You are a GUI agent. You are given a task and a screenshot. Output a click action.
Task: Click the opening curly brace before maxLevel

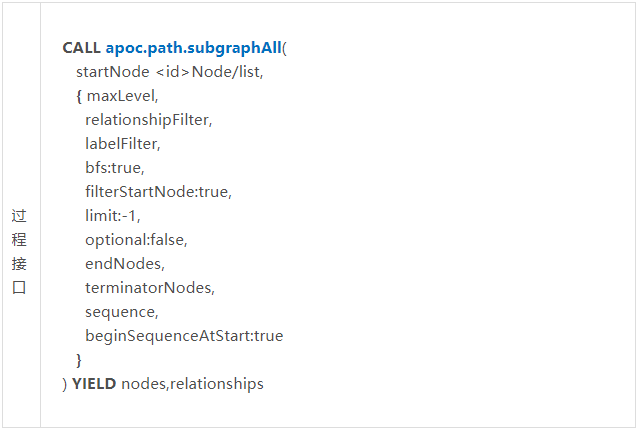(79, 97)
